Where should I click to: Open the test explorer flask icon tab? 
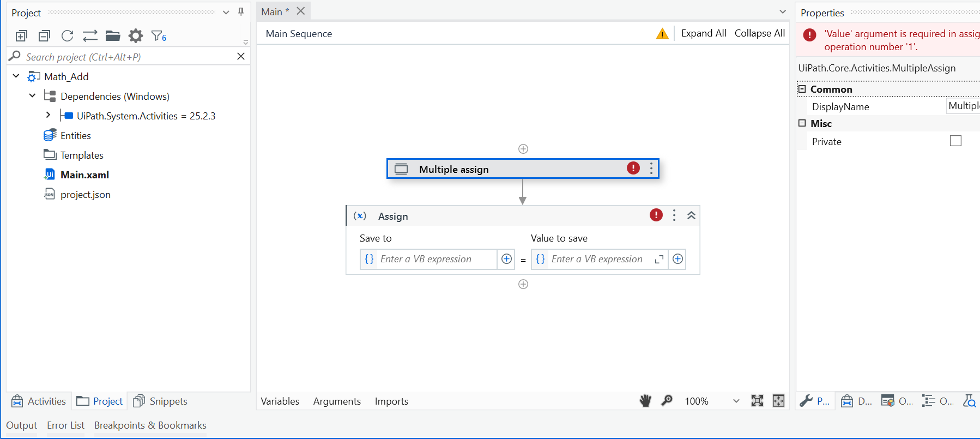point(970,401)
